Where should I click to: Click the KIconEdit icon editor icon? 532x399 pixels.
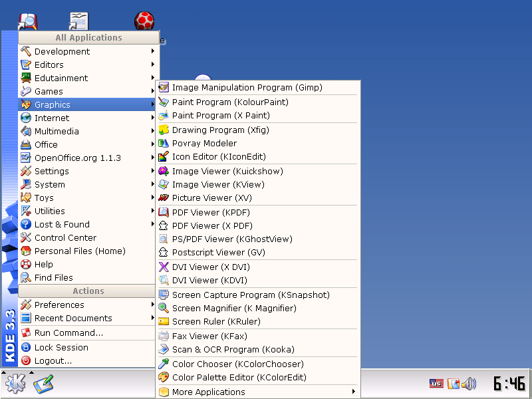tap(164, 156)
